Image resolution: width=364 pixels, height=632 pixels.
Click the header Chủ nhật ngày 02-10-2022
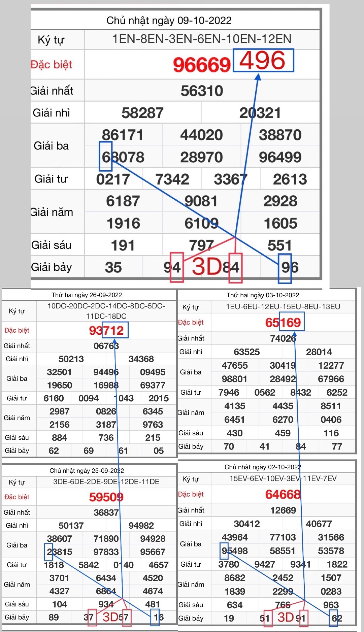tap(263, 467)
